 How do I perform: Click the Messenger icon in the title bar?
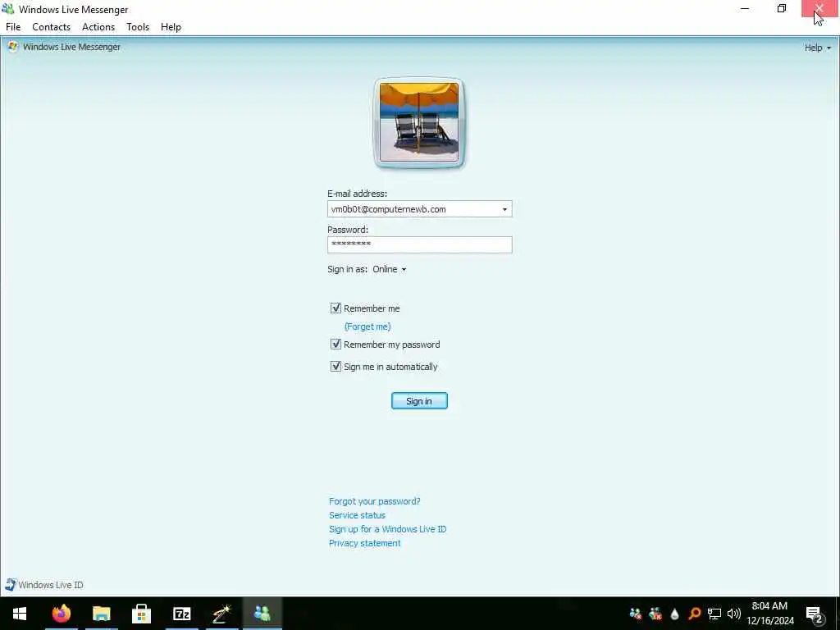pos(8,9)
